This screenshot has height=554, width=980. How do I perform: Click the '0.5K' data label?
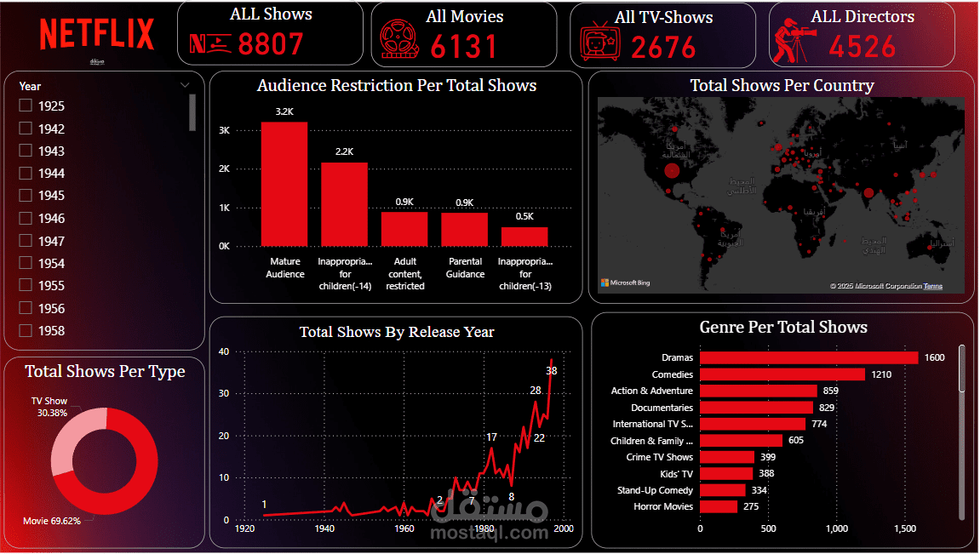coord(524,217)
